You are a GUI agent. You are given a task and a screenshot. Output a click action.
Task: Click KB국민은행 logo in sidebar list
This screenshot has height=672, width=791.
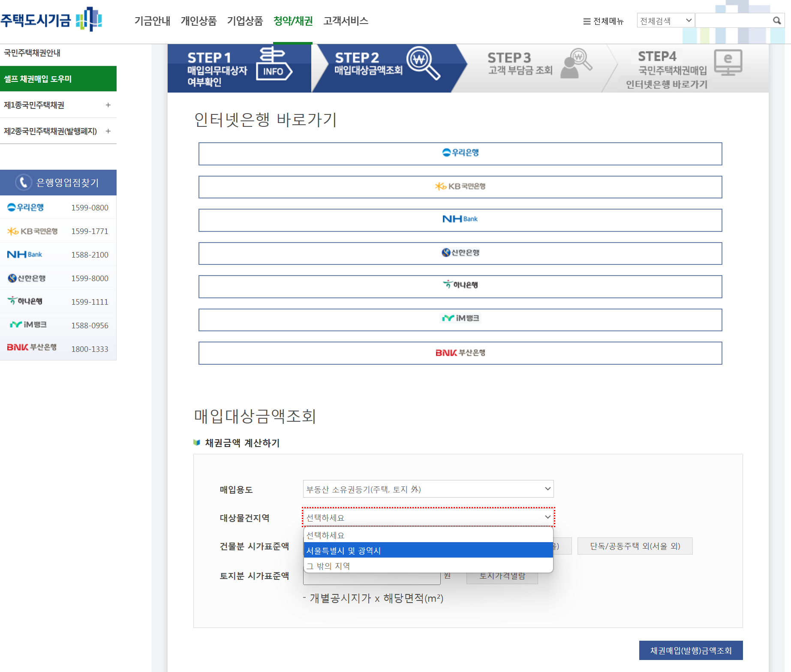pyautogui.click(x=32, y=231)
